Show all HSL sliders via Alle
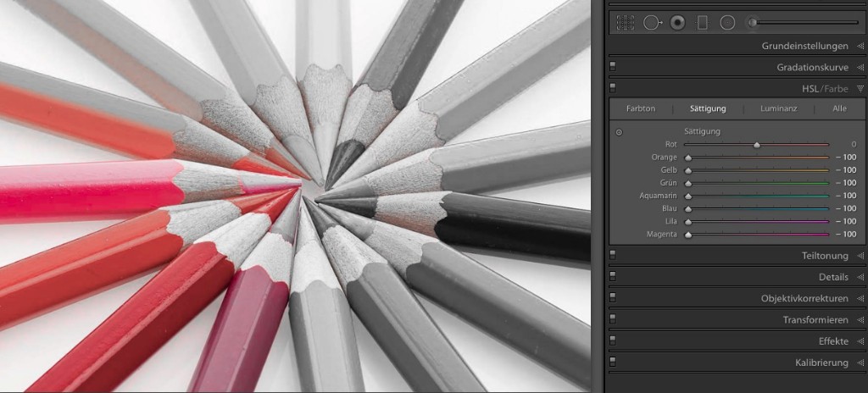868x393 pixels. tap(839, 108)
